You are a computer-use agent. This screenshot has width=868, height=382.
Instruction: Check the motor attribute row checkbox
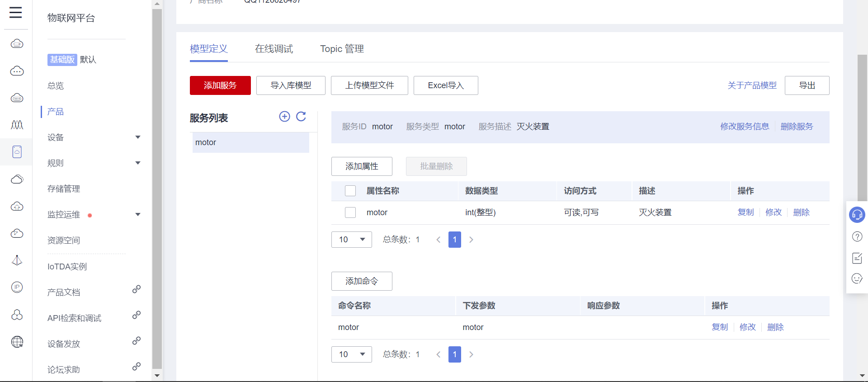[x=350, y=212]
